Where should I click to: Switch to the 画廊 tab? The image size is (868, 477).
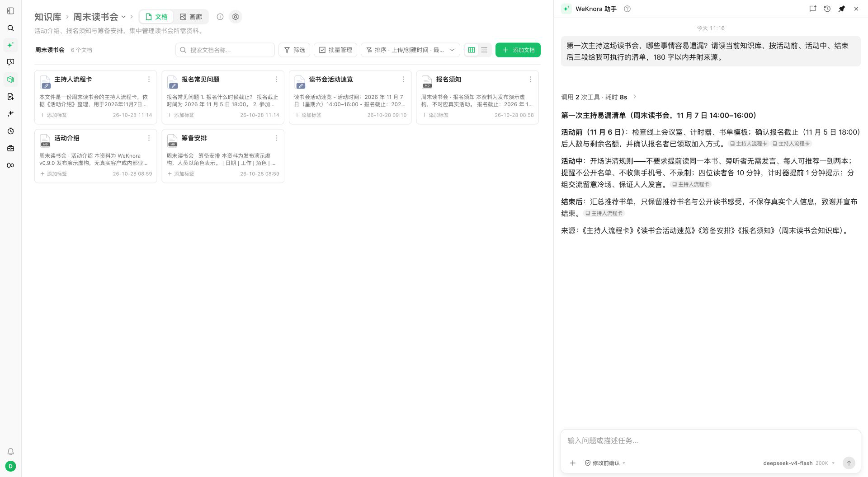tap(191, 17)
